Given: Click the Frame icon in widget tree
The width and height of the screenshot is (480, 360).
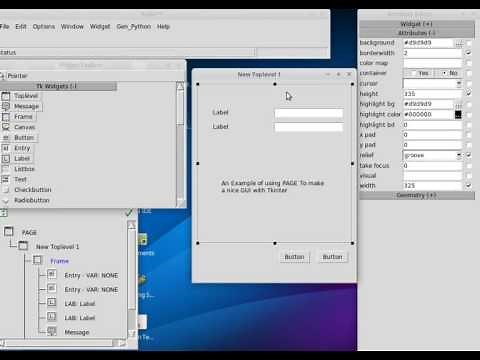Looking at the screenshot, I should coord(37,260).
